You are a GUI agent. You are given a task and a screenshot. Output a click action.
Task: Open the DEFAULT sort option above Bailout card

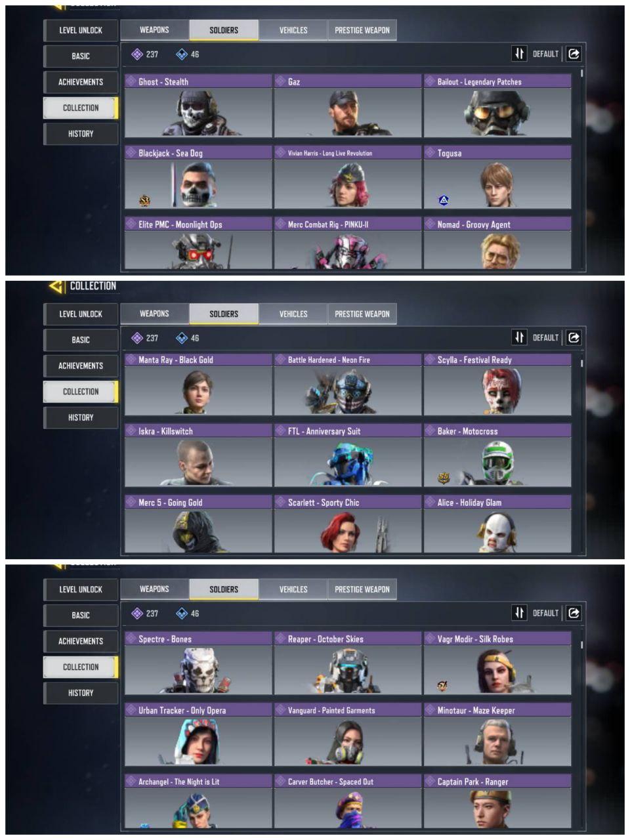[545, 54]
